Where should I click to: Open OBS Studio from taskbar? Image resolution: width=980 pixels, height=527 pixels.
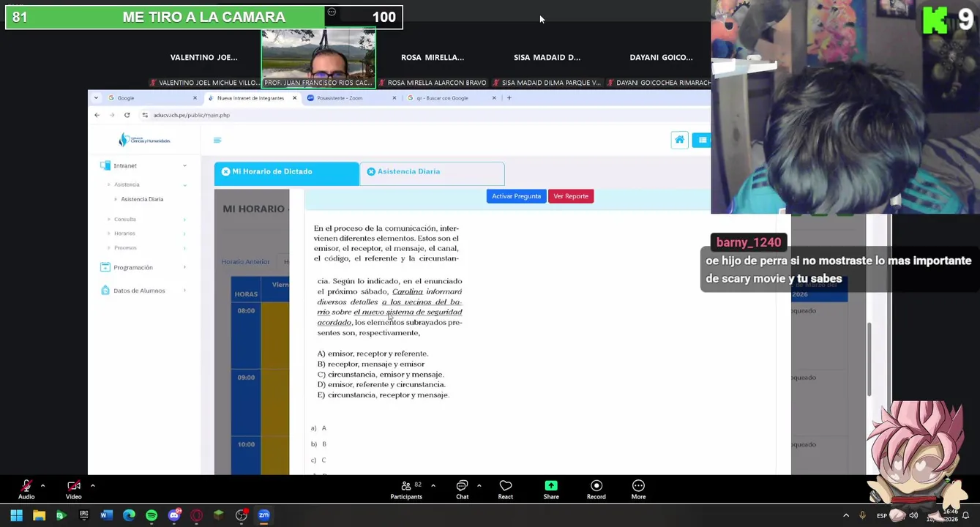coord(241,515)
